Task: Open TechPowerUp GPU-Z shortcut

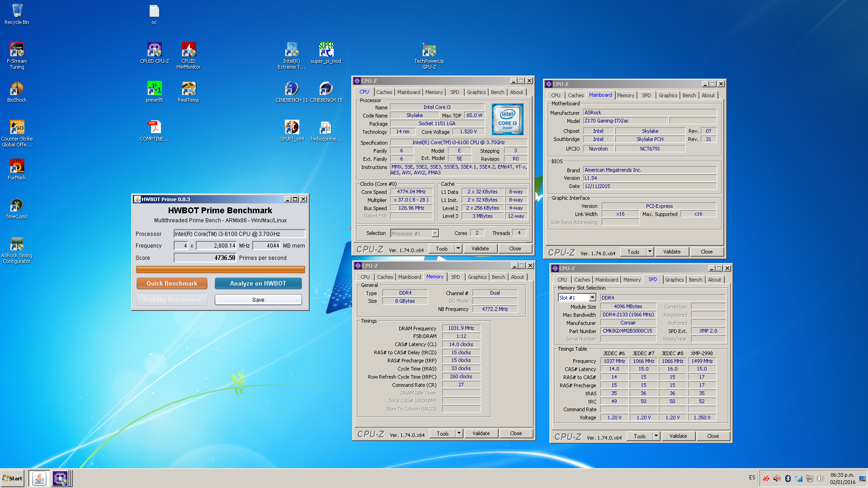Action: tap(429, 56)
